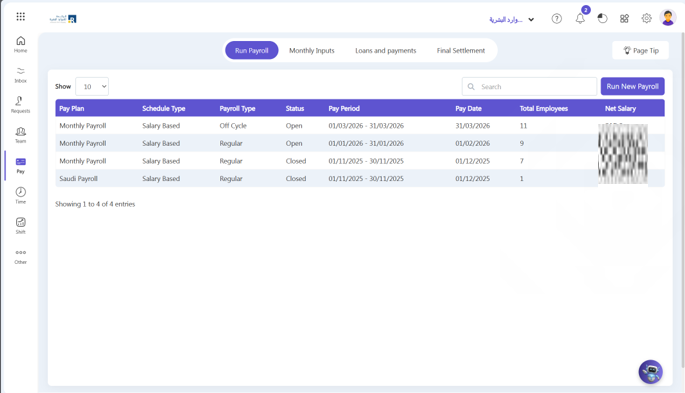Open the Other more-options icon

(21, 256)
